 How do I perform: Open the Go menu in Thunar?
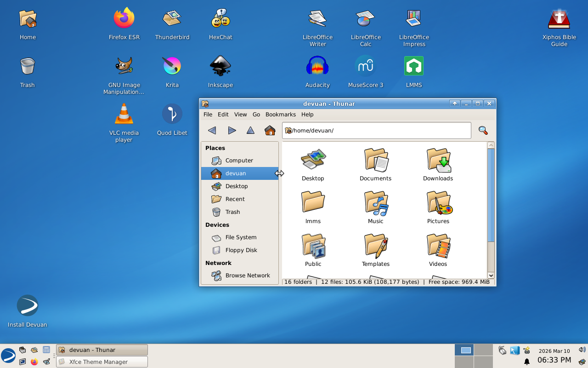256,115
